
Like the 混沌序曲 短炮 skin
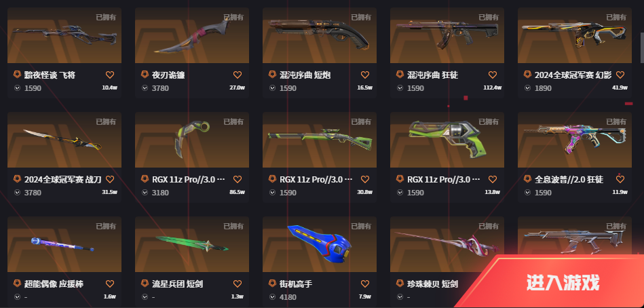tap(365, 75)
